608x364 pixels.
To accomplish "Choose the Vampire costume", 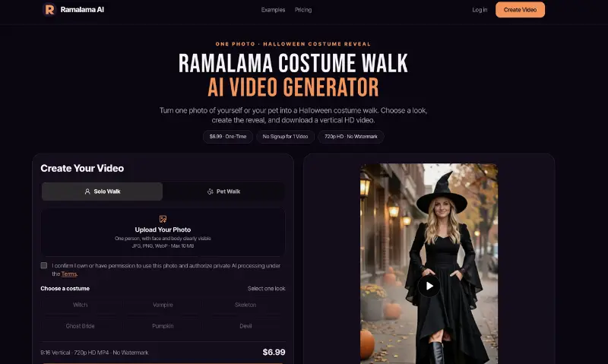I will point(163,305).
